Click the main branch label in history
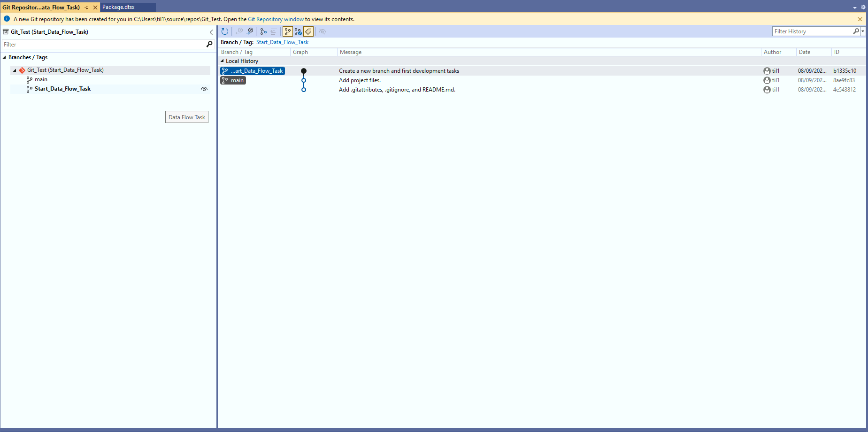The image size is (868, 432). [233, 80]
